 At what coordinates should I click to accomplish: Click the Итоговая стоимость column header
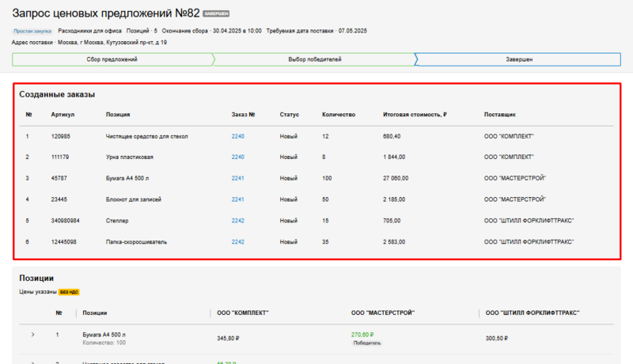tap(415, 115)
